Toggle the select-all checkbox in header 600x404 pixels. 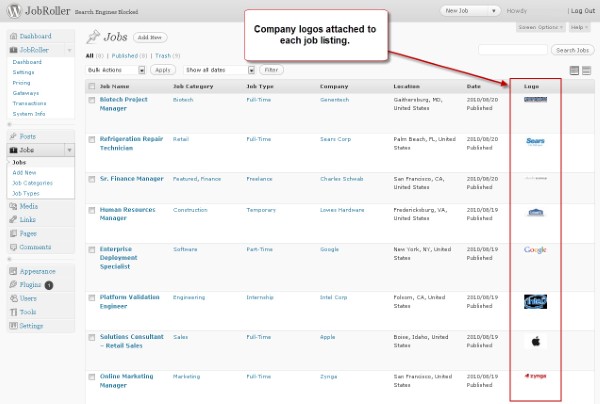point(92,87)
